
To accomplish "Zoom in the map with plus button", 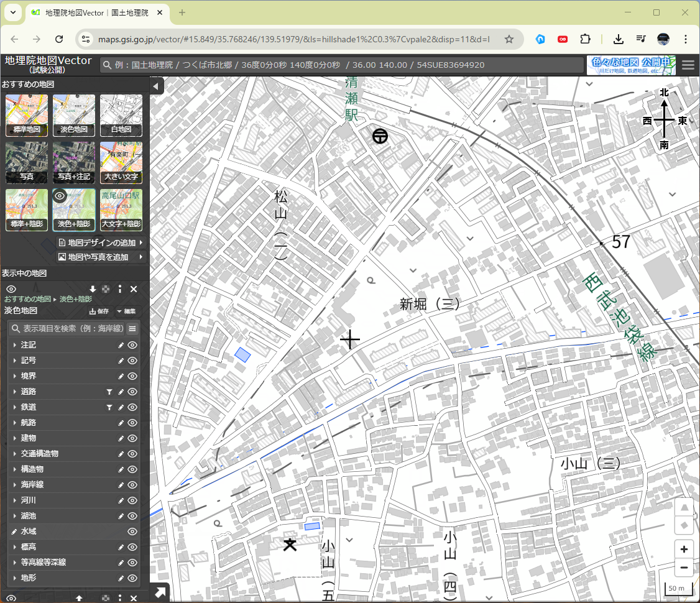I will pyautogui.click(x=684, y=550).
